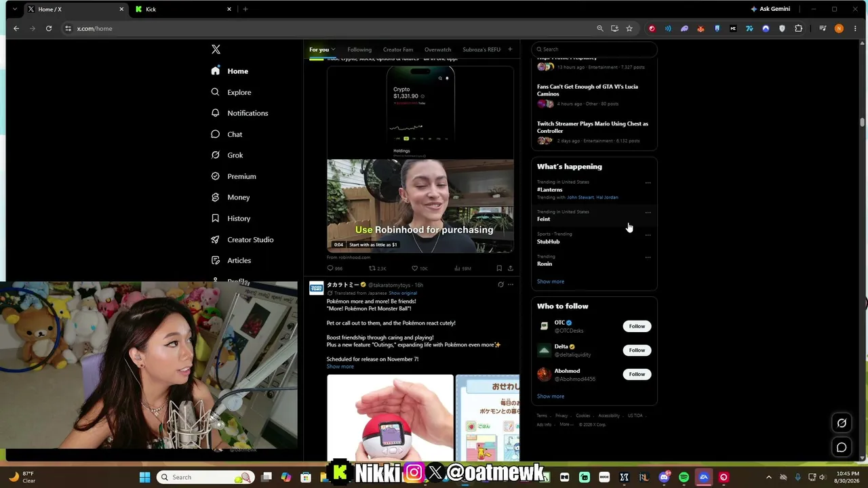Click Grok icon on takaratomytoys post

500,285
